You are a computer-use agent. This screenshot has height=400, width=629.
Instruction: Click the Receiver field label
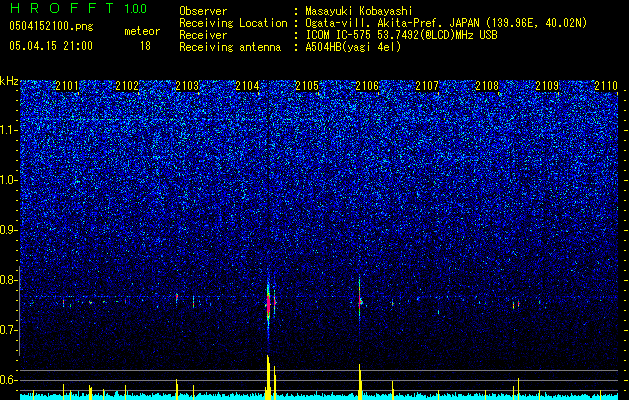tap(203, 35)
